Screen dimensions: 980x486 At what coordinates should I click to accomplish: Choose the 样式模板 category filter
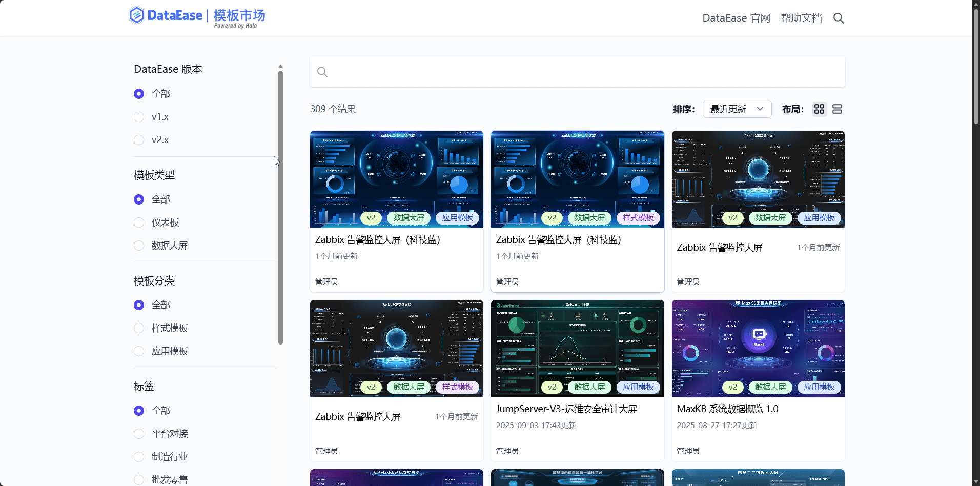(139, 328)
